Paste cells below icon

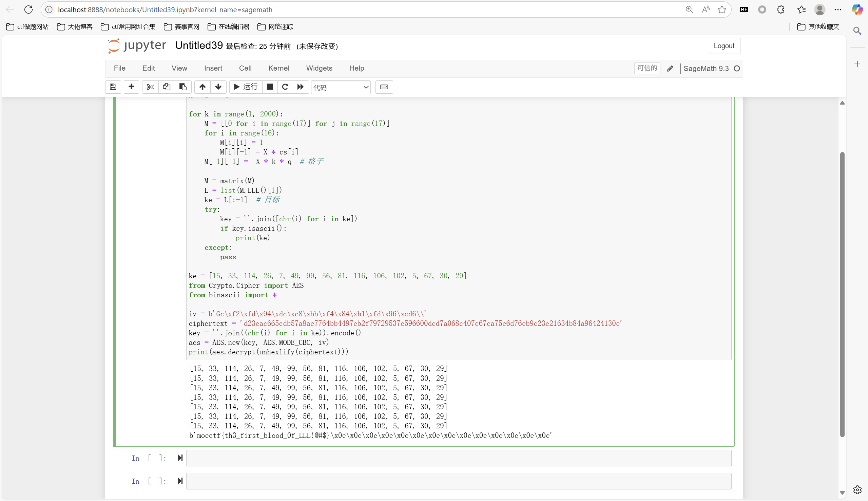[183, 87]
